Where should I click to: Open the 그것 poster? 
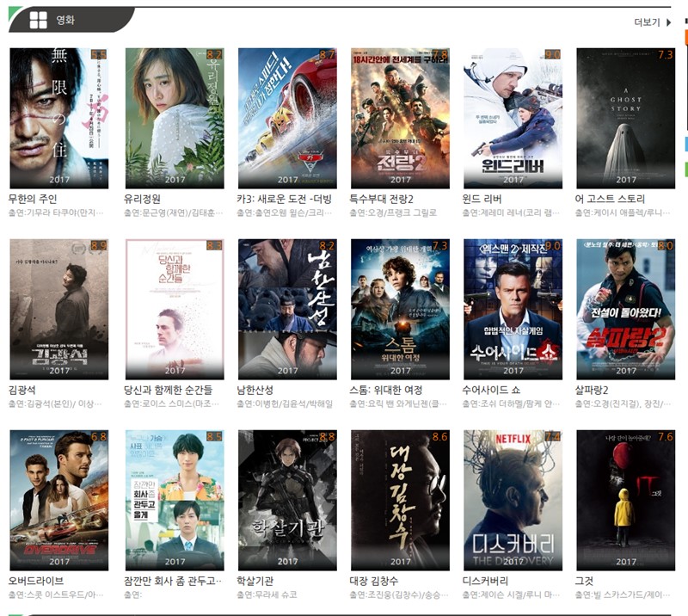pos(626,500)
